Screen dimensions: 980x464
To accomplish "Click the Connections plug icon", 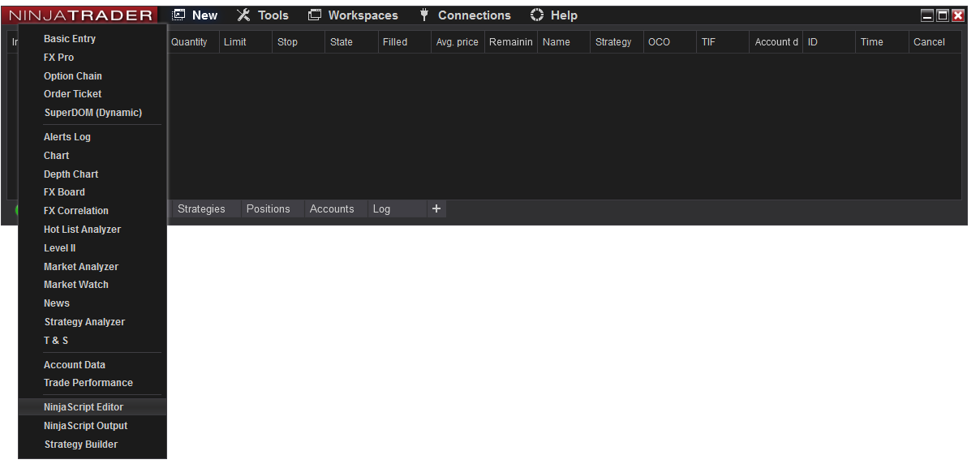I will click(424, 15).
